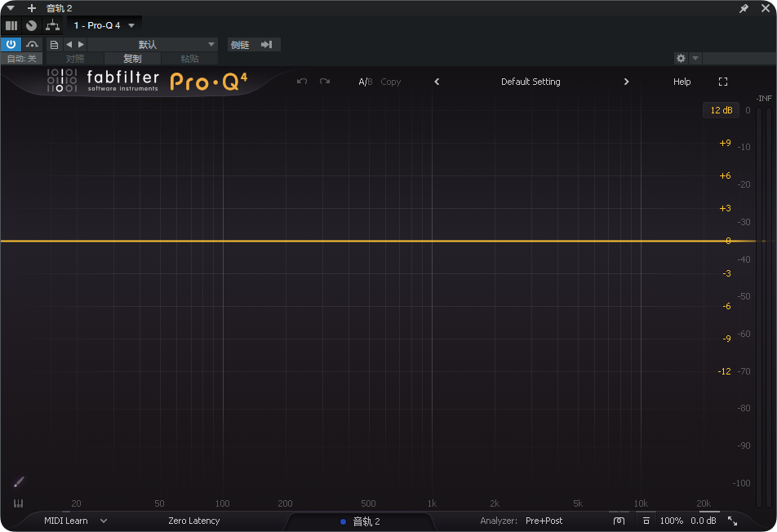Show the routing view icon
Viewport: 777px width, 532px height.
52,25
